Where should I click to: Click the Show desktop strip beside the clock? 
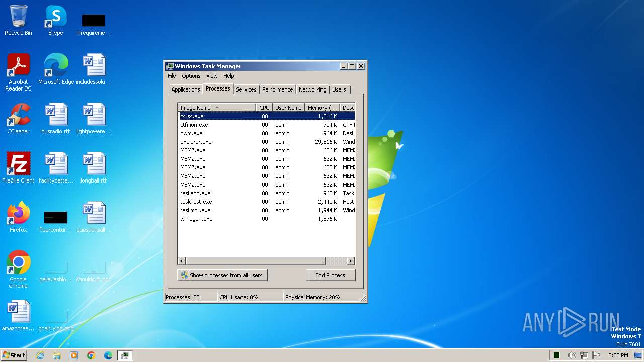pyautogui.click(x=638, y=355)
